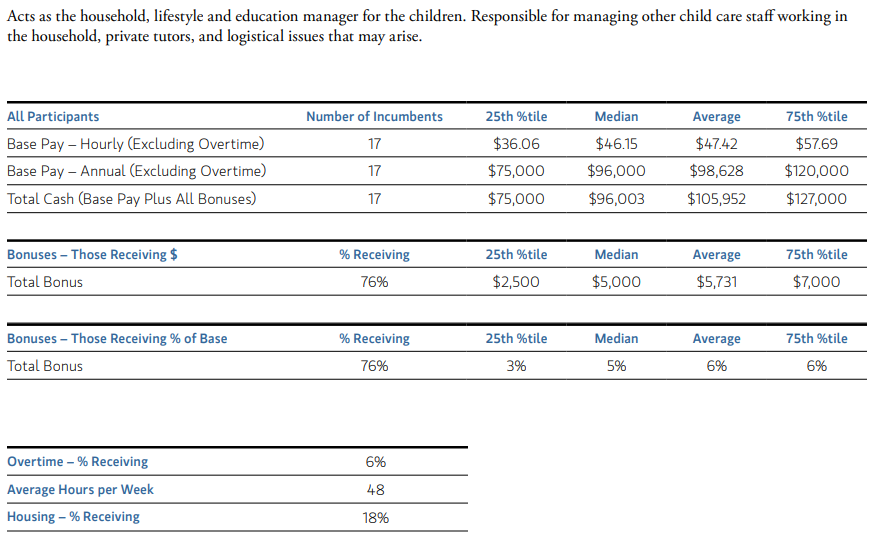
Task: Click 'Base Pay – Annual (Excluding Overtime)' label
Action: coord(137,171)
